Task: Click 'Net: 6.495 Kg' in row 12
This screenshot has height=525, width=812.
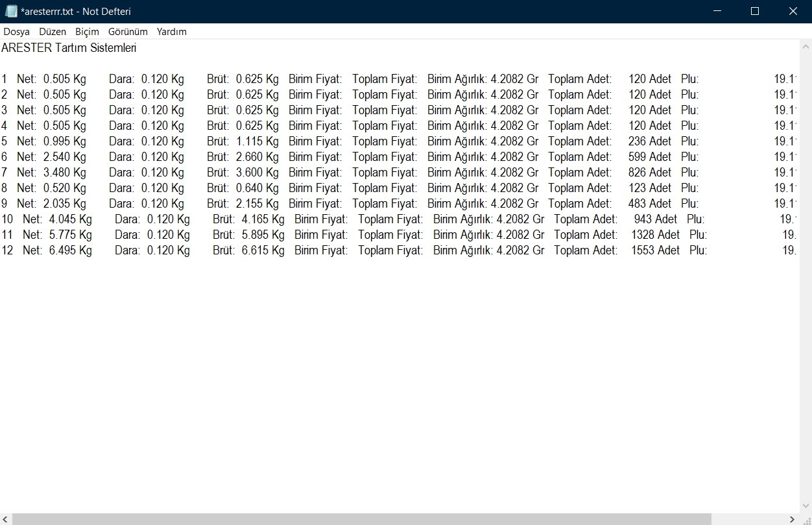Action: (x=57, y=250)
